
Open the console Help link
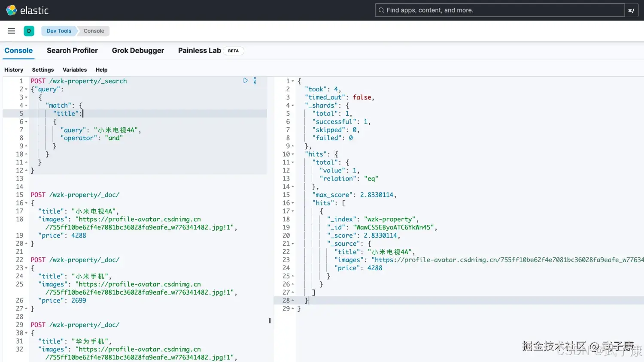[101, 69]
